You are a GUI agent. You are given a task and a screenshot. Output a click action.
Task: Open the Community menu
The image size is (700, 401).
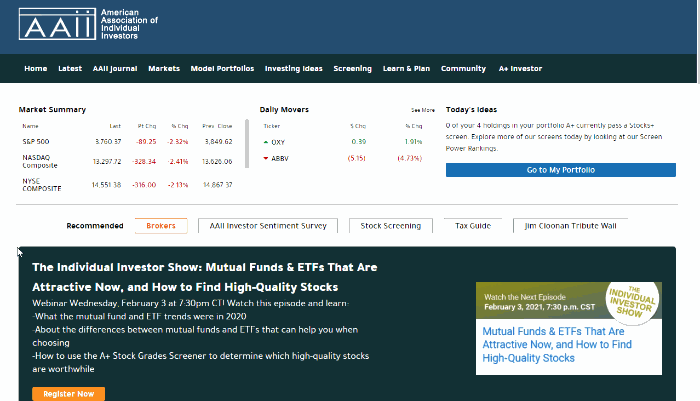[463, 68]
